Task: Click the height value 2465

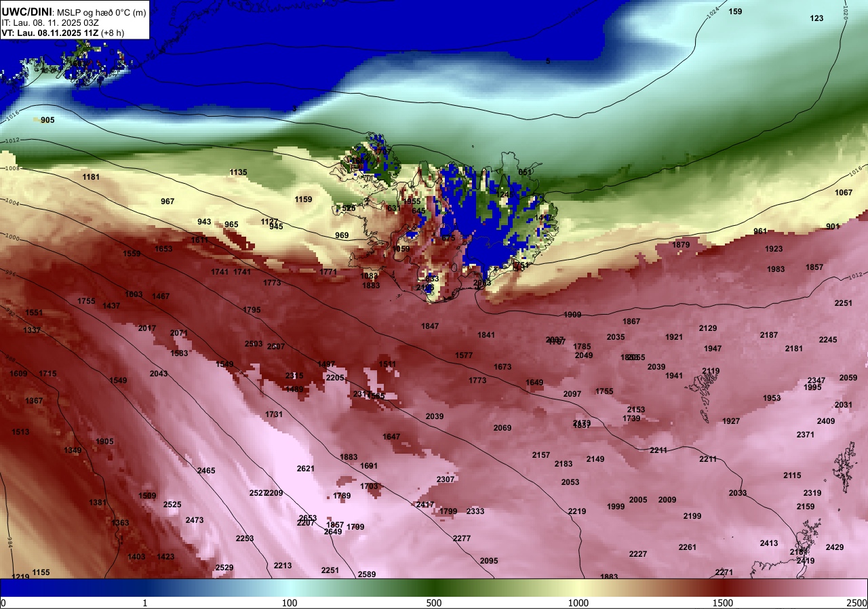Action: (x=206, y=471)
